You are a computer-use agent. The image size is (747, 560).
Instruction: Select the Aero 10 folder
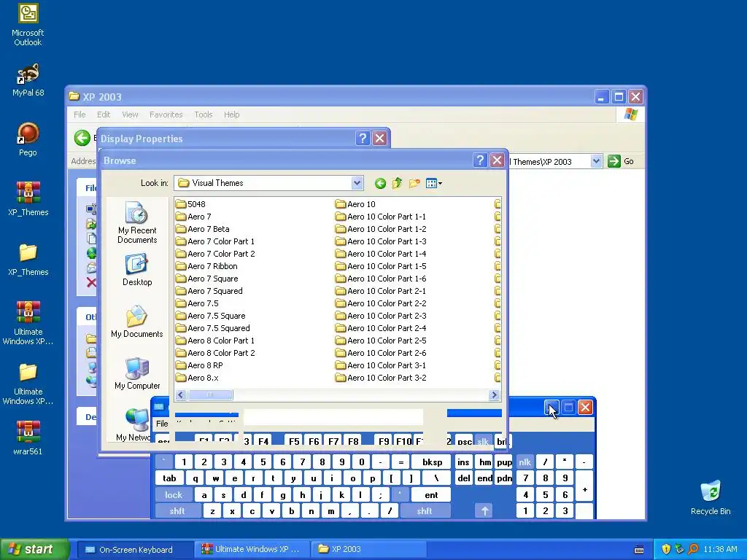coord(355,204)
